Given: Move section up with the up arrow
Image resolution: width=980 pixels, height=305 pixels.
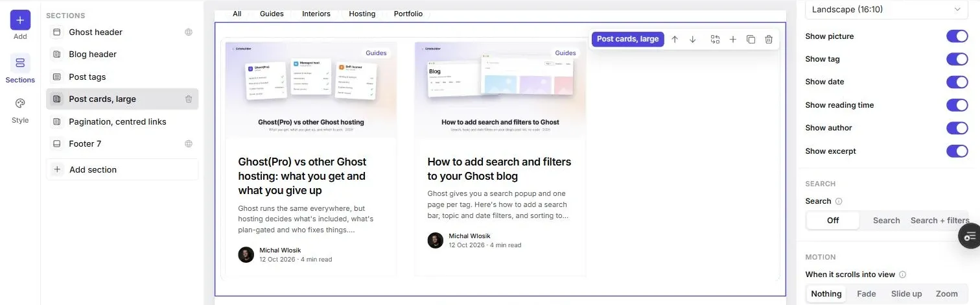Looking at the screenshot, I should click(675, 39).
